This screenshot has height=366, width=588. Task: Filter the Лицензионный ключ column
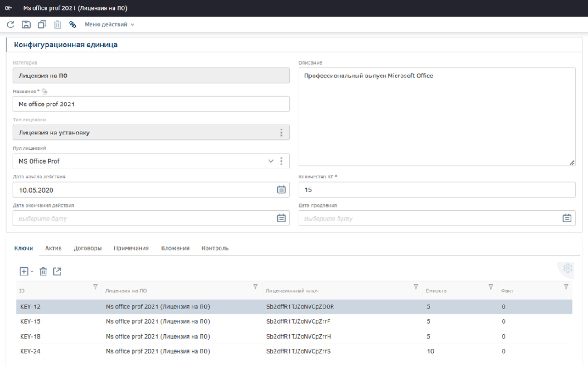pyautogui.click(x=416, y=287)
